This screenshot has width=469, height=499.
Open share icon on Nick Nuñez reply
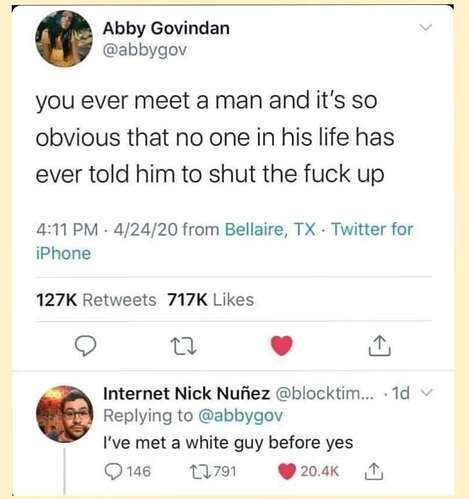tap(374, 471)
